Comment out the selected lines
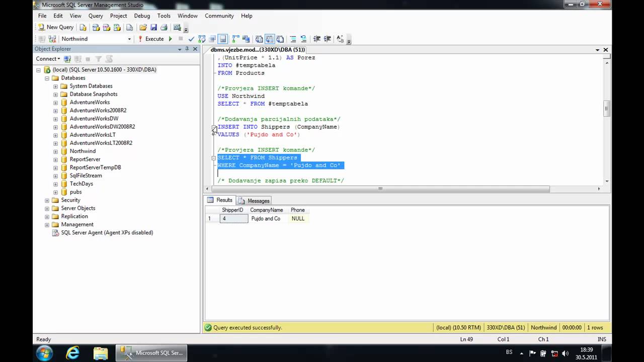The height and width of the screenshot is (362, 644). (293, 39)
